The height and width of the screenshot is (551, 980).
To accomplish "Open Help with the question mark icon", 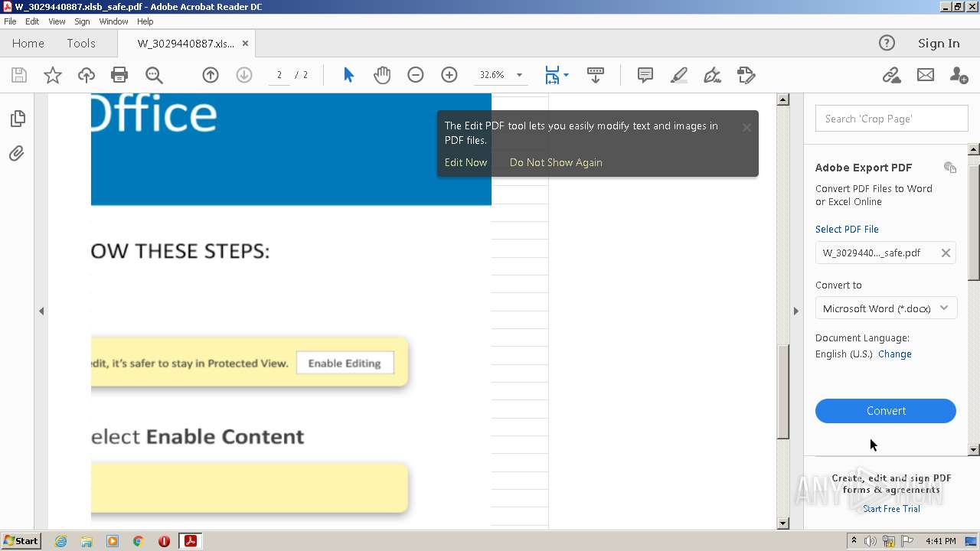I will 887,43.
